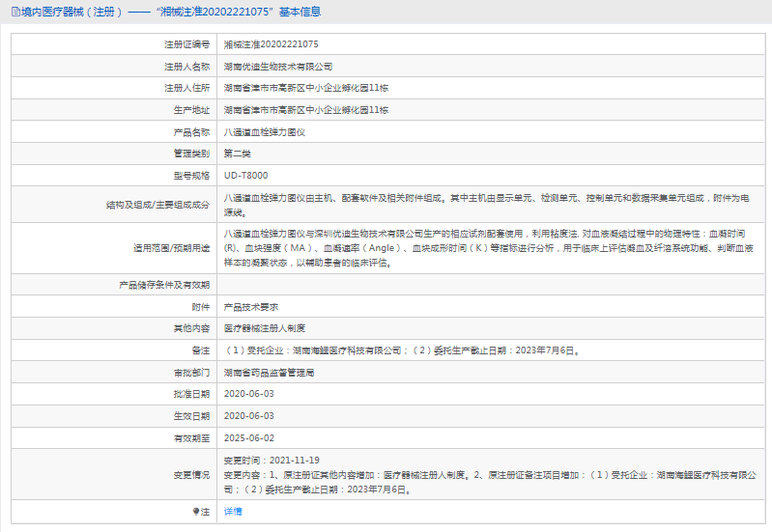Click the validity end date 2025-06-02
Viewport: 772px width, 532px height.
click(248, 437)
